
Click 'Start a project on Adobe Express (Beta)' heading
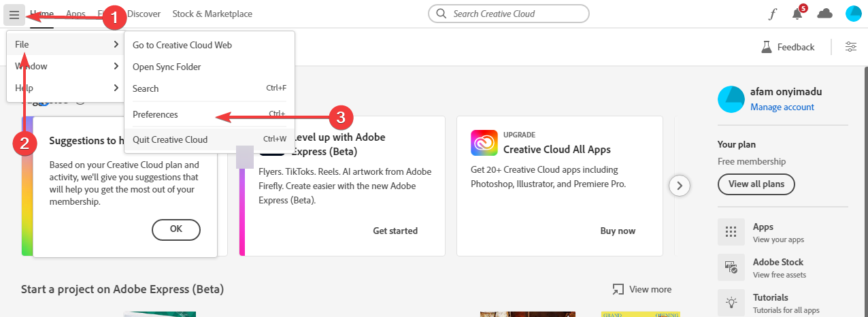point(122,289)
